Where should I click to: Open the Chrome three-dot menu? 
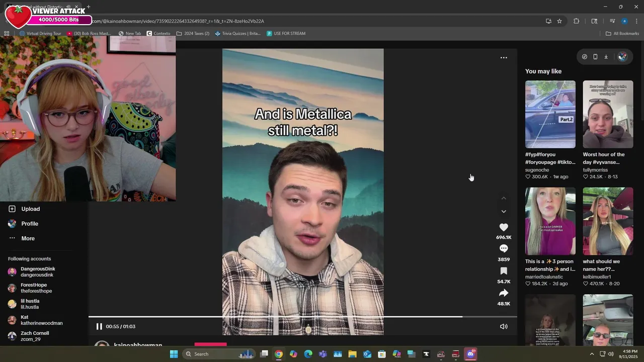[x=636, y=21]
